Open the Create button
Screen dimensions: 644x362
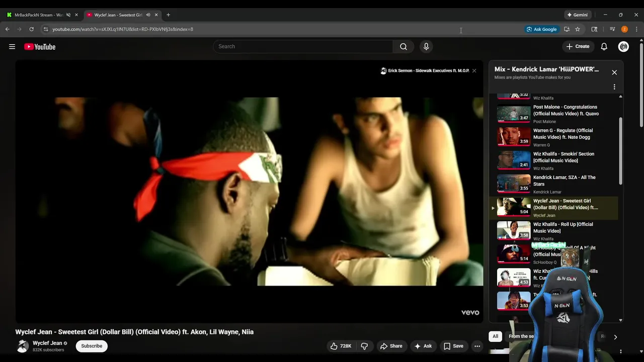click(578, 47)
